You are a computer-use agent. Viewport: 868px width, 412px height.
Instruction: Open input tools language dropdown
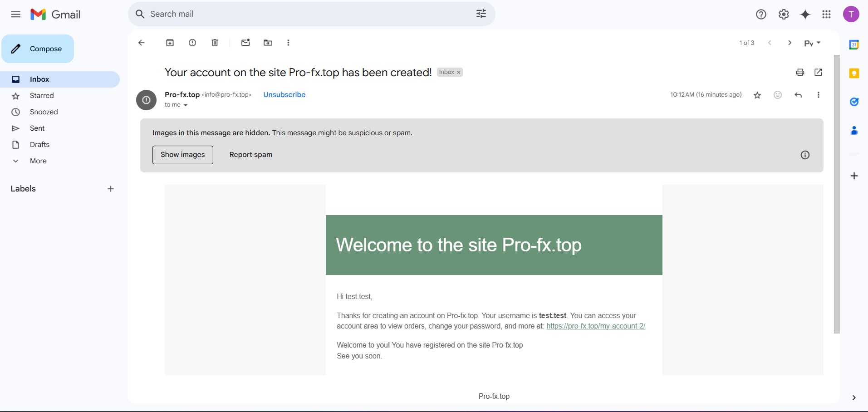coord(813,43)
